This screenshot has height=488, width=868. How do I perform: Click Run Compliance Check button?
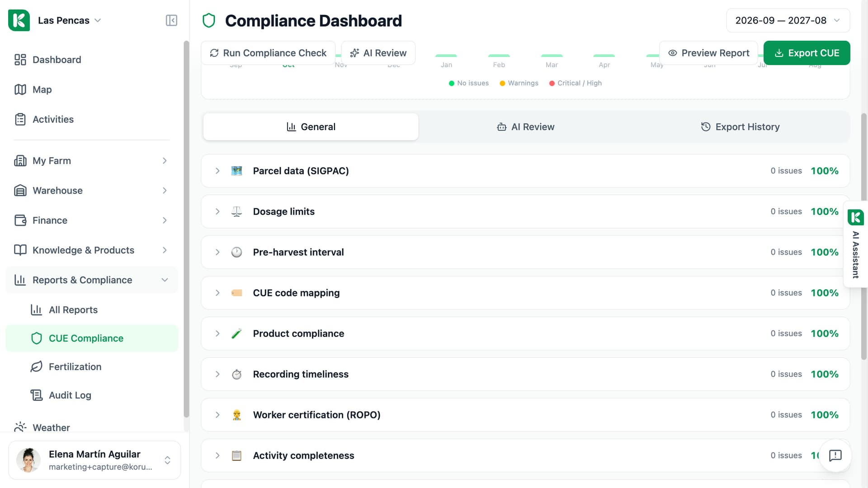point(268,53)
